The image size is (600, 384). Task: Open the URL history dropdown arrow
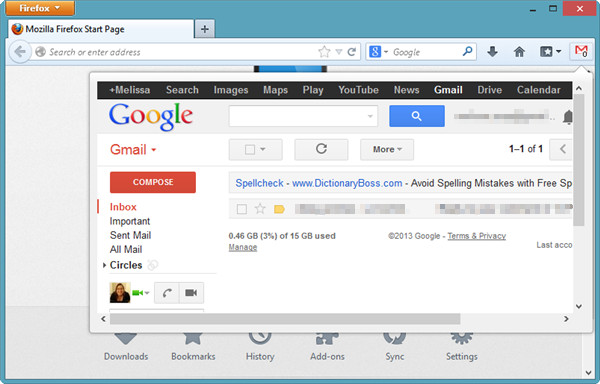click(339, 52)
